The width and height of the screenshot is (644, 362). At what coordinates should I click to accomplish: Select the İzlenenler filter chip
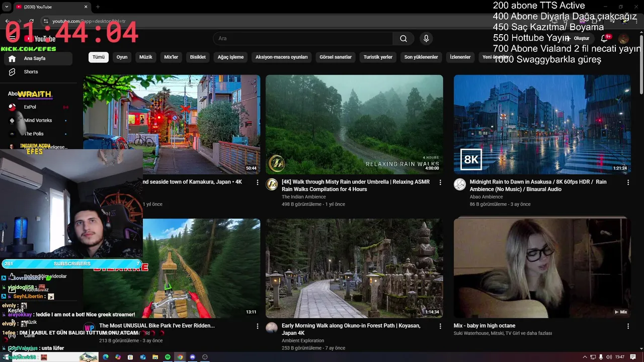click(x=460, y=57)
